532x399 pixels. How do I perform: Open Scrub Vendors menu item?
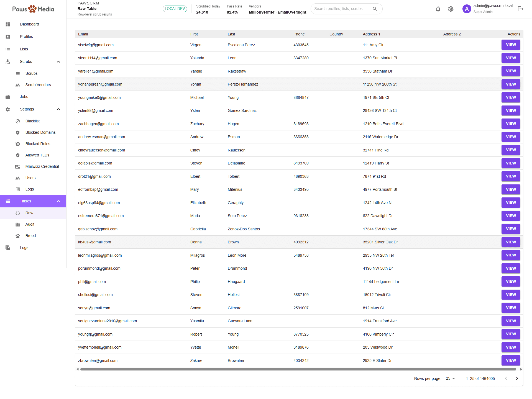point(38,85)
